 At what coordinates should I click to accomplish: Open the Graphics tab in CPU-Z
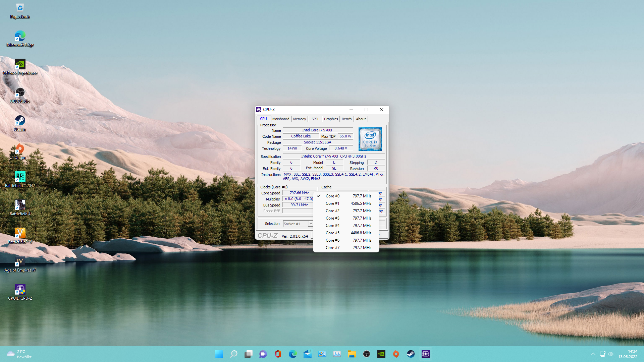coord(331,119)
